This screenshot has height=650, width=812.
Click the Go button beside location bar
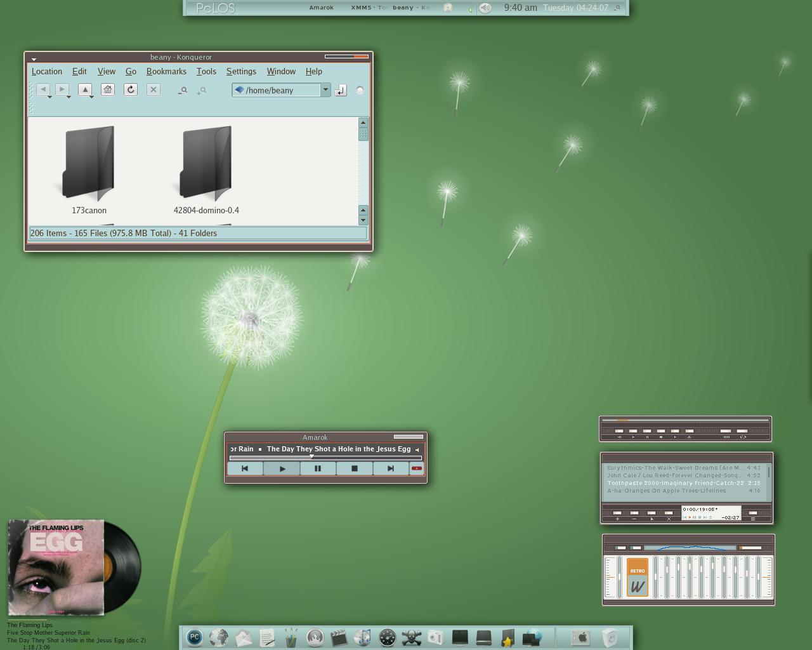click(x=341, y=90)
